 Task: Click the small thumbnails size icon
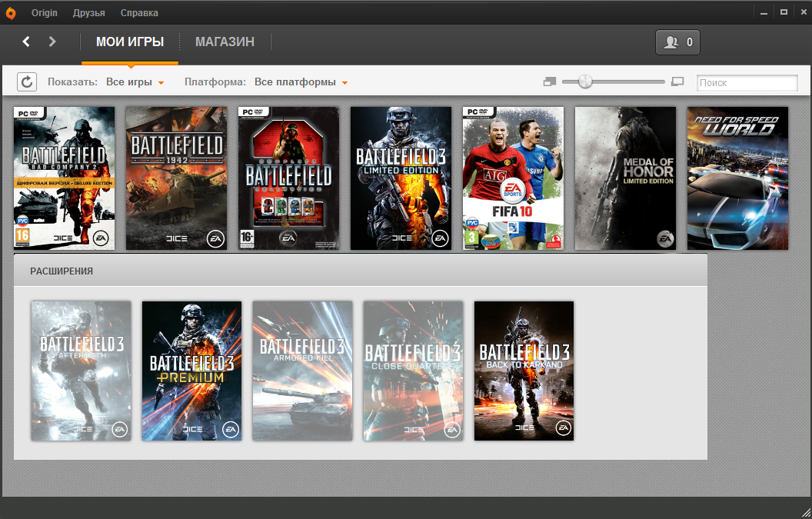[550, 82]
